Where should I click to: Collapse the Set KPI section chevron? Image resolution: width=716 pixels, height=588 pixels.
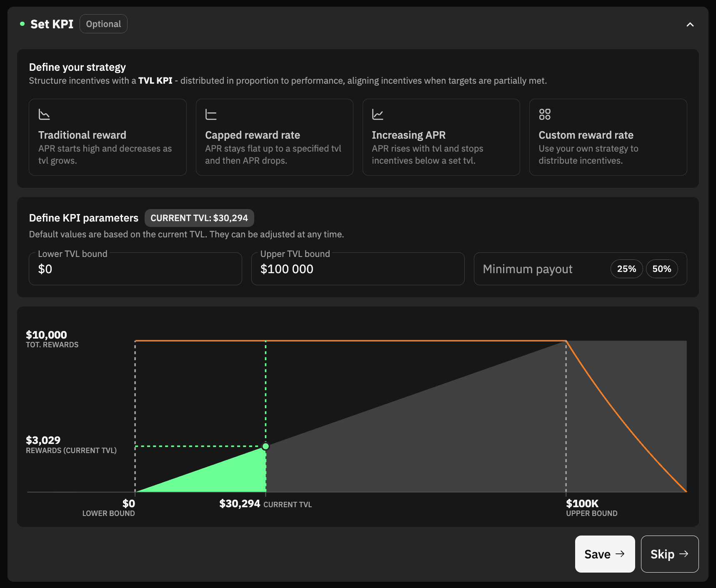690,25
